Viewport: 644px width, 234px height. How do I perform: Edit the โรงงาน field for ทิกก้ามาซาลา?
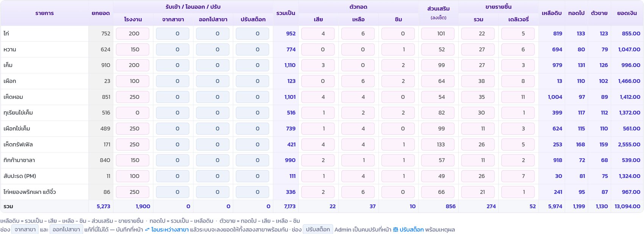pyautogui.click(x=133, y=160)
